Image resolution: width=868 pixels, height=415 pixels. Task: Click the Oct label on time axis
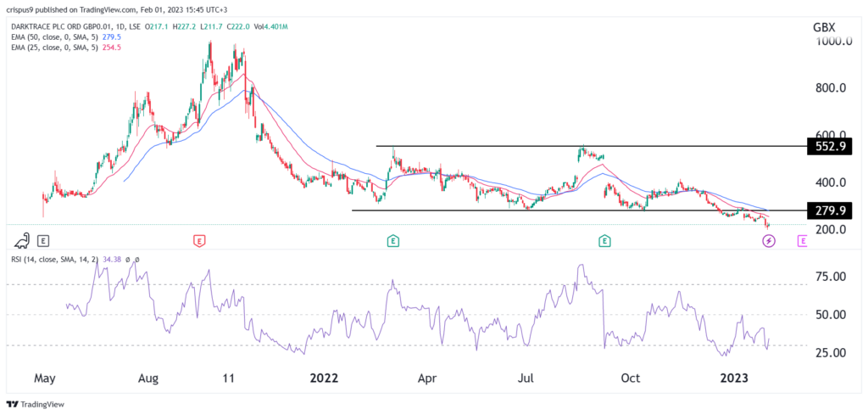coord(631,379)
